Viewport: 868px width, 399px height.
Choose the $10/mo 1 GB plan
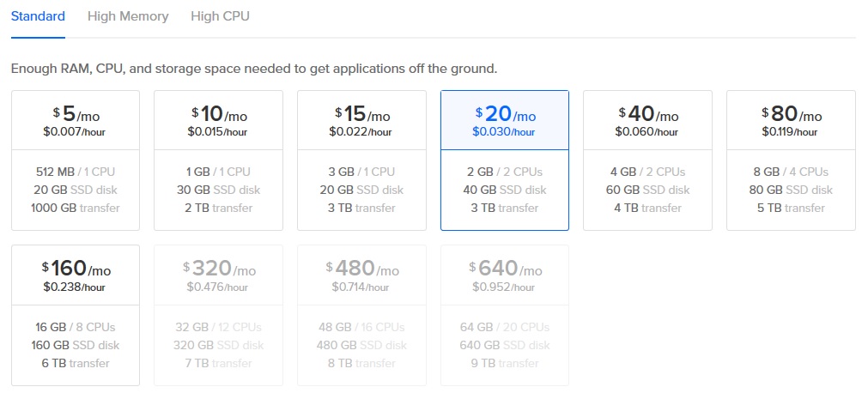coord(218,160)
